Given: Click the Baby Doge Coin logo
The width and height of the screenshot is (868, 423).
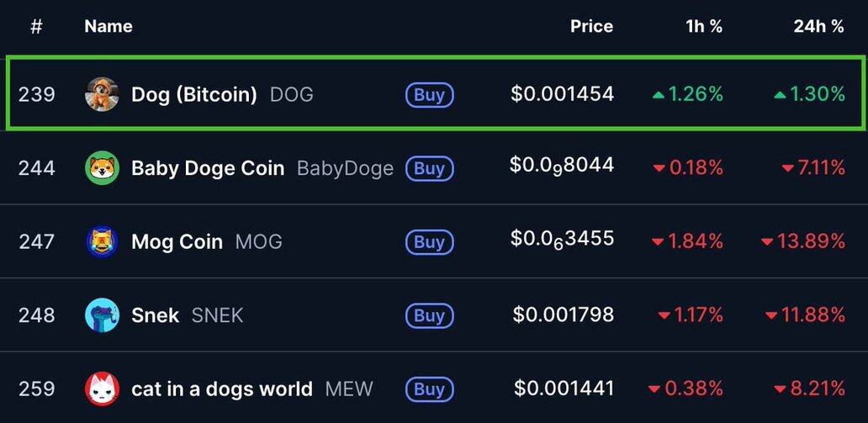Looking at the screenshot, I should click(x=103, y=168).
